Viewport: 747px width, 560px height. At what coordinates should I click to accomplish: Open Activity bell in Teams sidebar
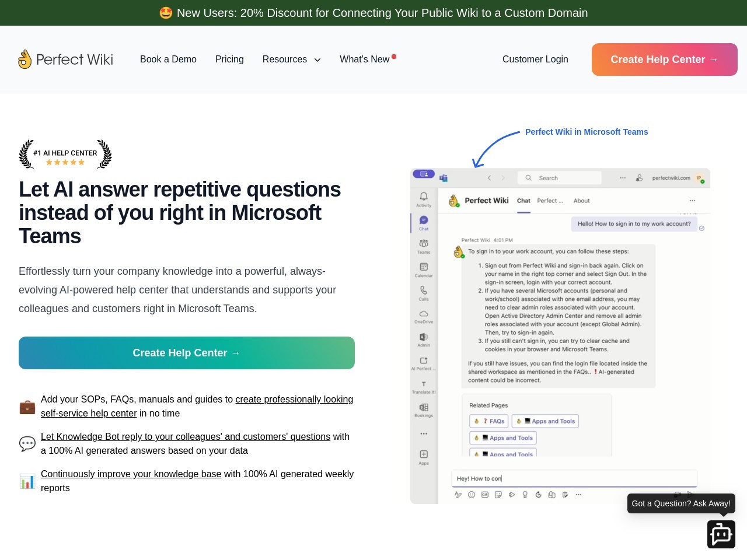(424, 197)
